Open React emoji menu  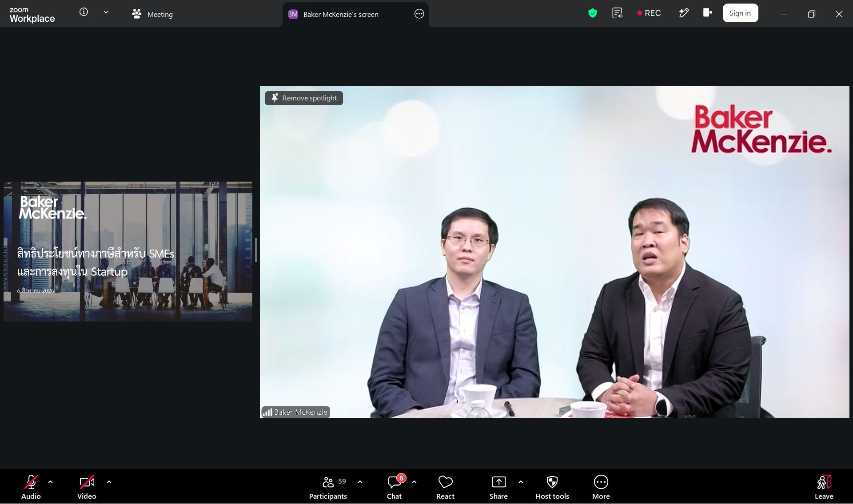(x=445, y=487)
